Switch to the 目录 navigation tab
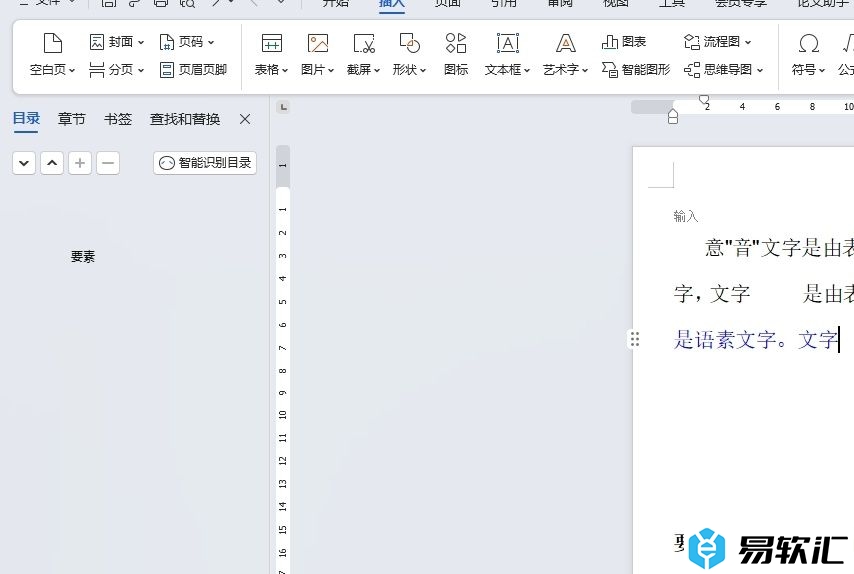Screen dimensions: 854x574 coord(26,119)
